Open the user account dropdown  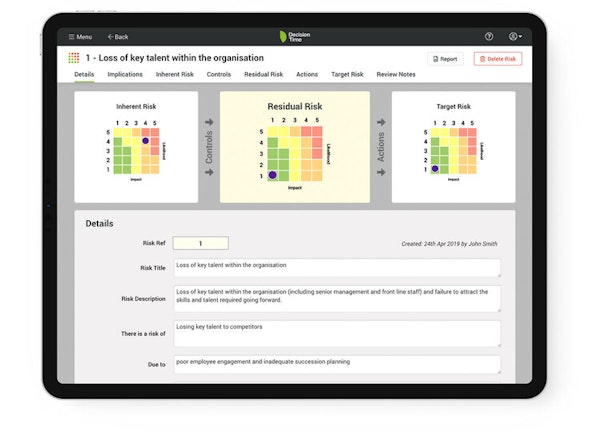[x=515, y=36]
